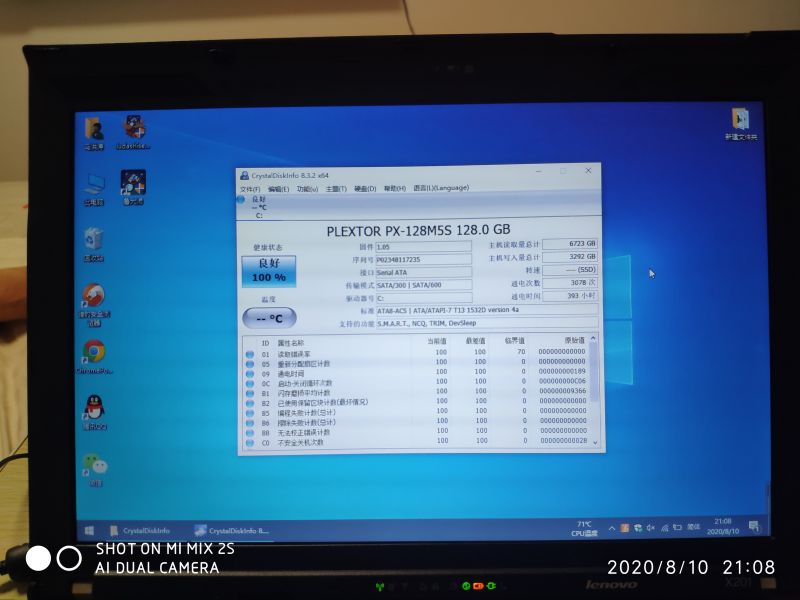Click the 良好 100 % health status button
The image size is (800, 600).
[x=268, y=271]
